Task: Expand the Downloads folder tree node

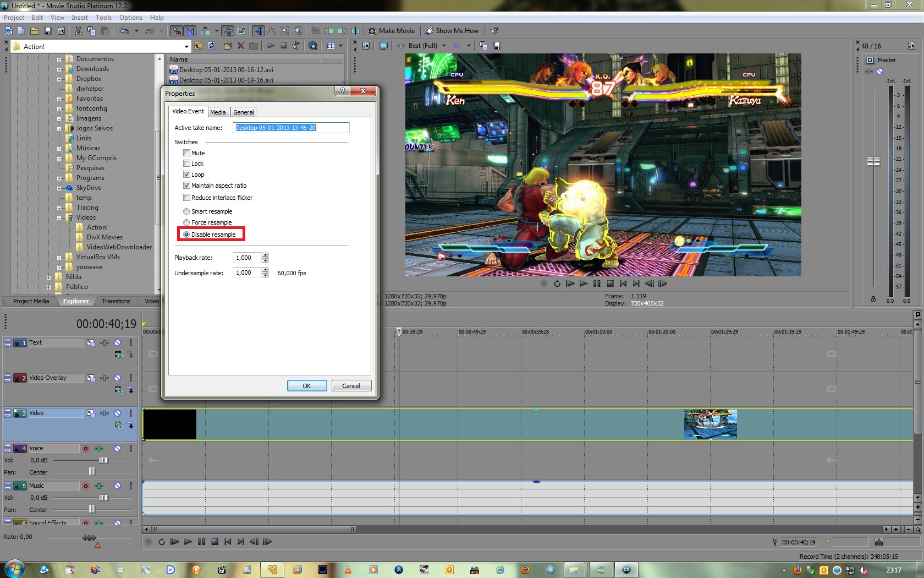Action: 59,69
